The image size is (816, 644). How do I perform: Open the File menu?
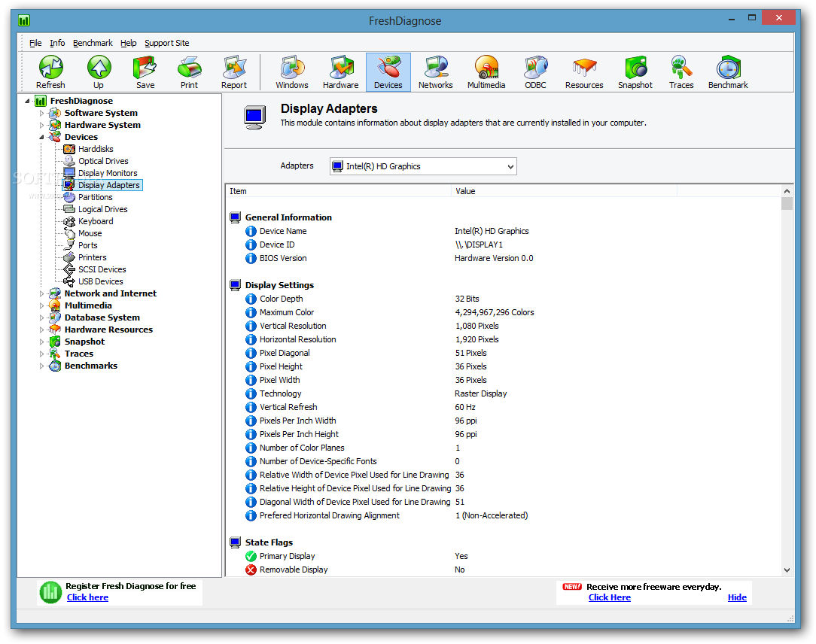point(35,43)
